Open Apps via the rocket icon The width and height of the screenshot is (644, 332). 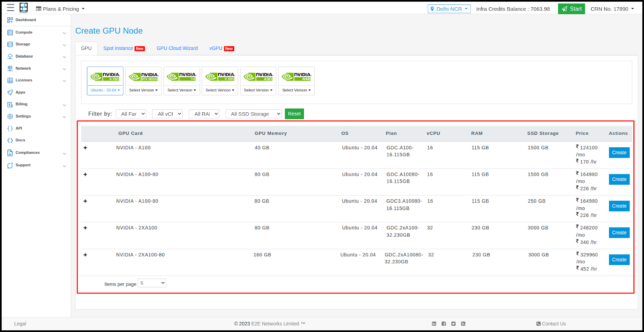pos(10,93)
